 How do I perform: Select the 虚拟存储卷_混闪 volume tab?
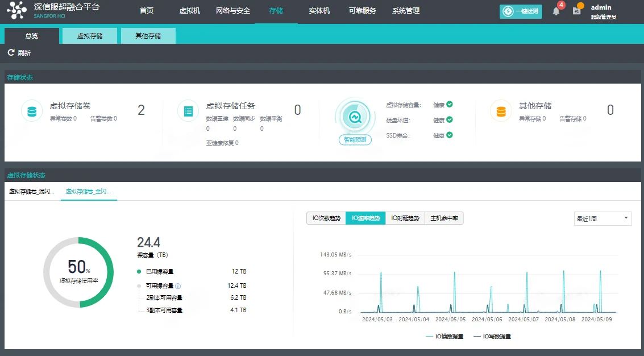click(x=32, y=192)
